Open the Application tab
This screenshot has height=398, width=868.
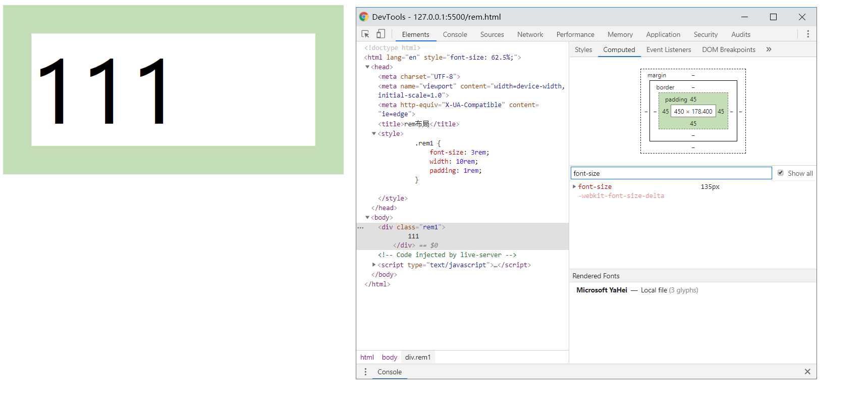[663, 34]
